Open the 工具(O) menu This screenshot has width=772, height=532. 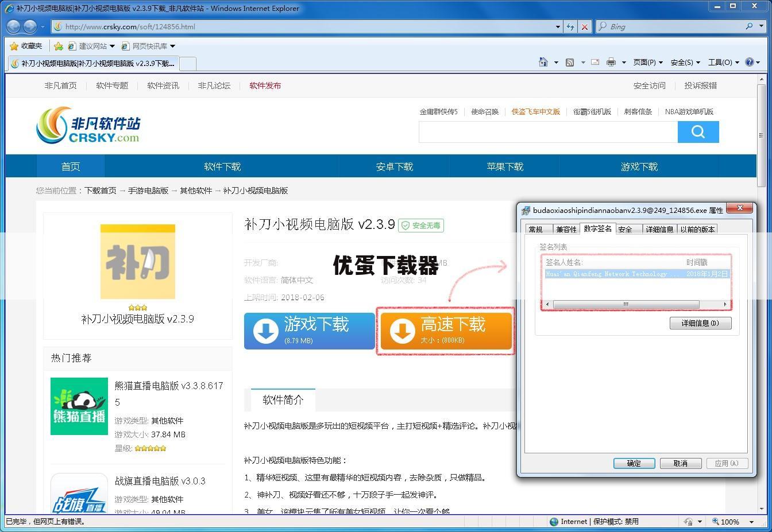tap(723, 62)
